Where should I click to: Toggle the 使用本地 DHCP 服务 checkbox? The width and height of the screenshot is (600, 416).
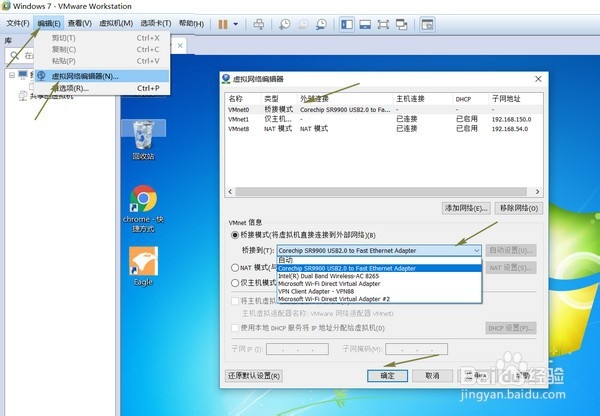235,328
